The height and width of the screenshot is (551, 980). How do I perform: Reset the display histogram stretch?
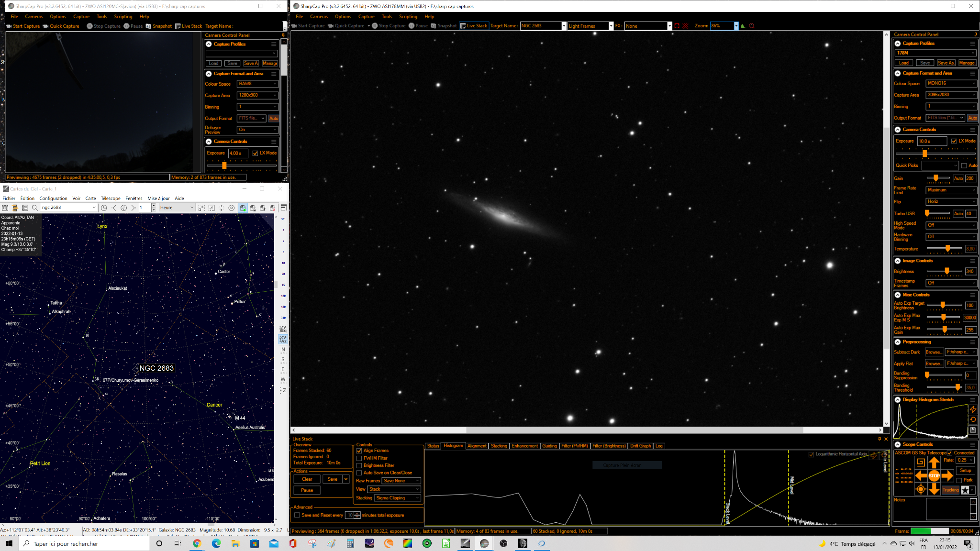973,419
